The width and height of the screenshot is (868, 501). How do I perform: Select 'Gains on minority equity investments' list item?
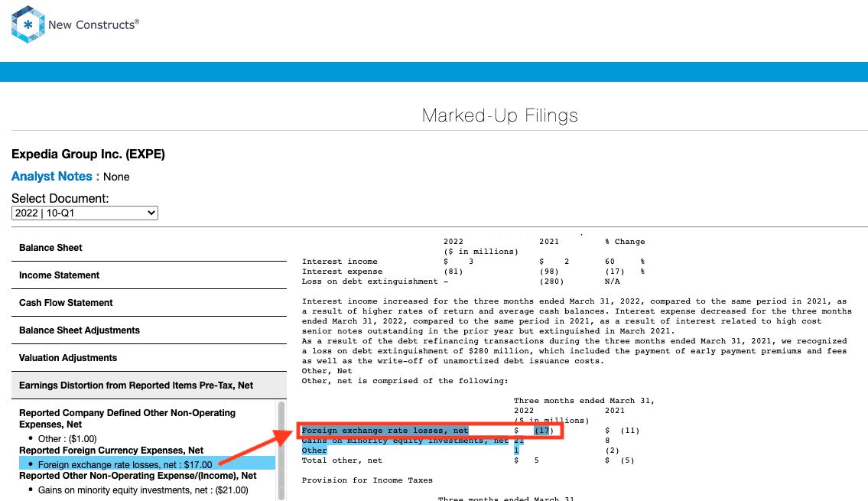tap(143, 490)
